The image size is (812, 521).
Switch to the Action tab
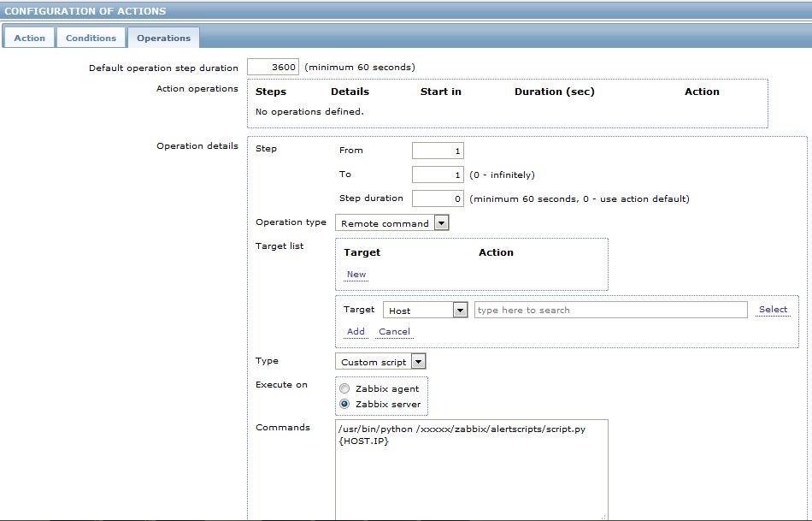[29, 38]
